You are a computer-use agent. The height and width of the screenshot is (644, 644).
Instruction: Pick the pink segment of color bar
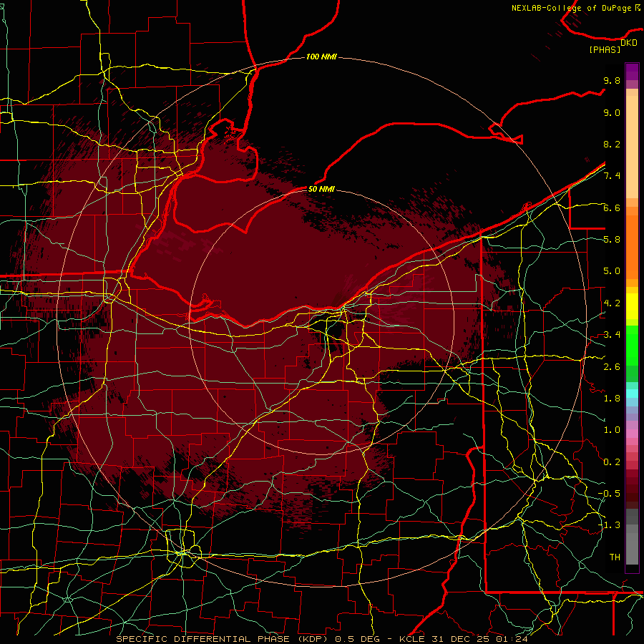632,434
